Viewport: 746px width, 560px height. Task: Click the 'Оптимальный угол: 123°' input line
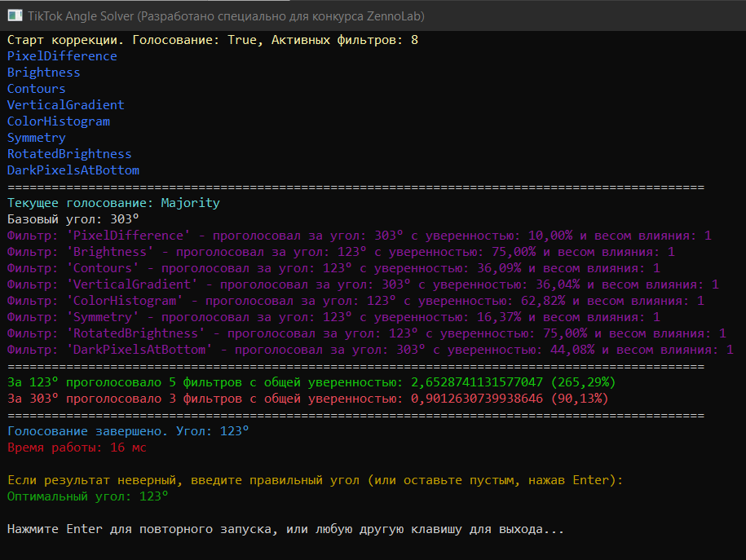(88, 496)
